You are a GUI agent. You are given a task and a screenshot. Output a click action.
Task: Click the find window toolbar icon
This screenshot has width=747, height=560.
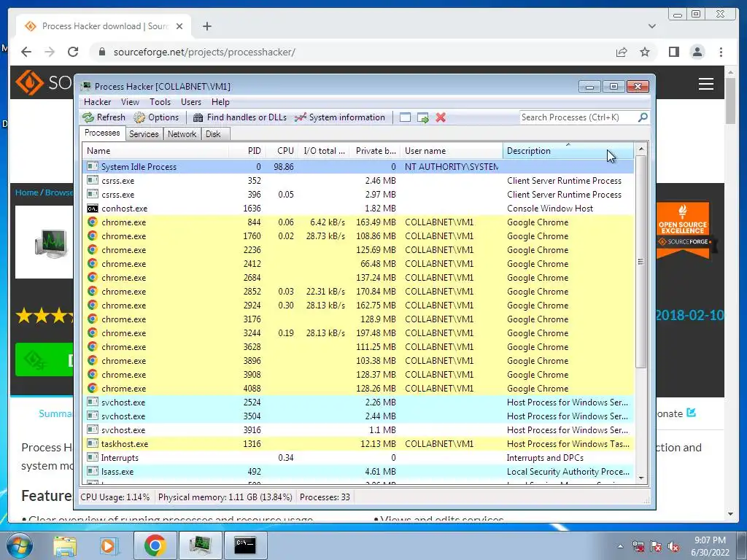click(x=405, y=117)
